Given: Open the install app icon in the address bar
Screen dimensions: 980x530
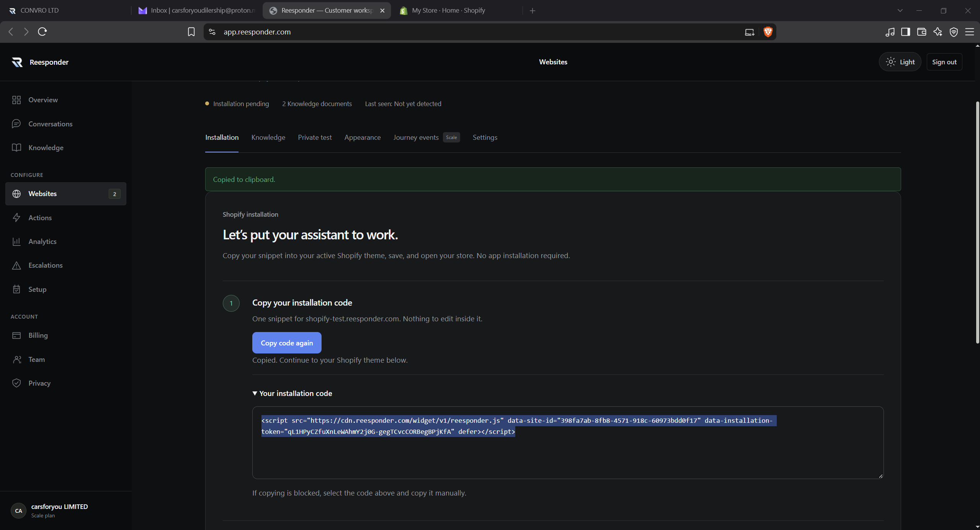Looking at the screenshot, I should click(750, 32).
